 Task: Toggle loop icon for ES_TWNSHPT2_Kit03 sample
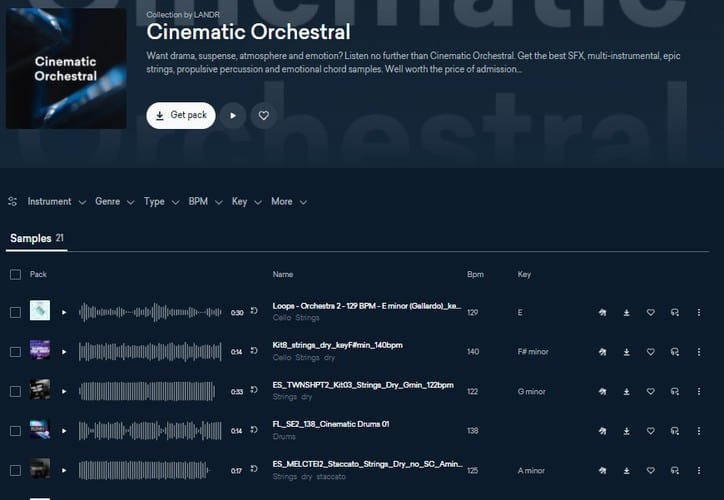[254, 390]
